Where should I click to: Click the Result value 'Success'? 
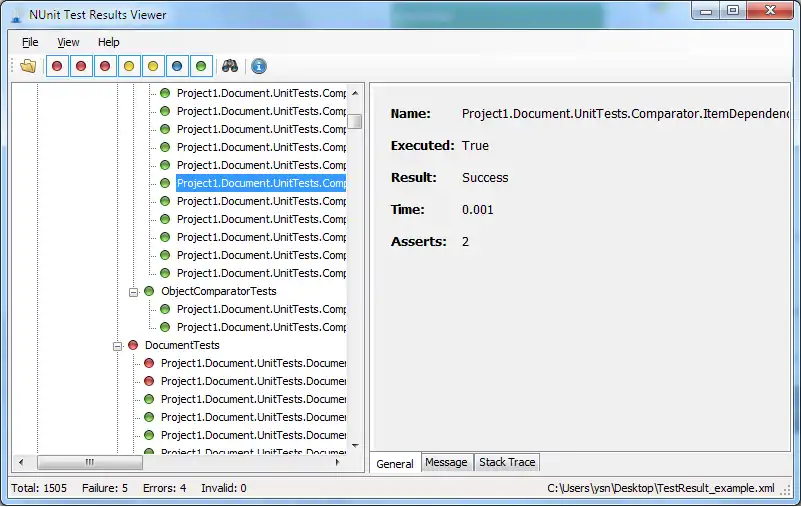[x=485, y=177]
